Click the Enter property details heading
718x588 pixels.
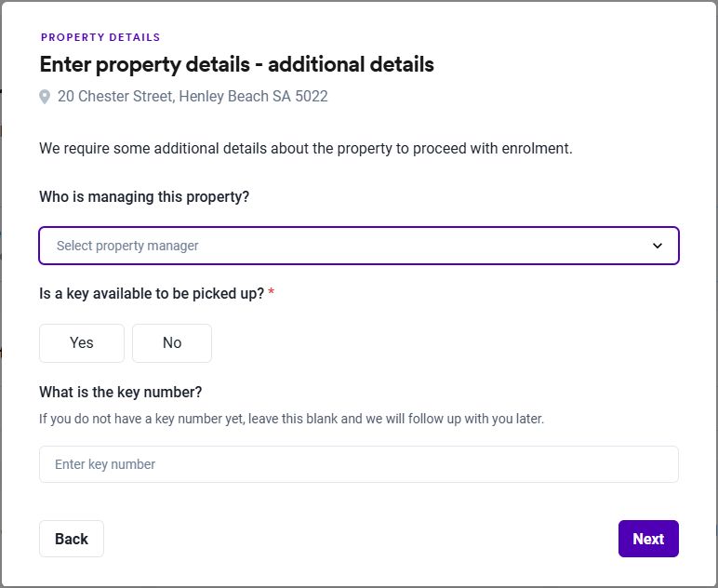click(236, 65)
